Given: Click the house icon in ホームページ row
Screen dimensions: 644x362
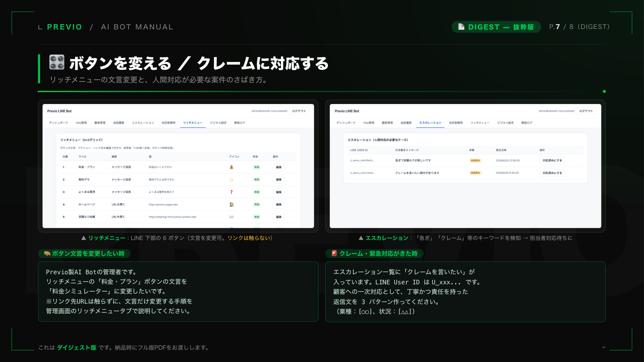Looking at the screenshot, I should (x=231, y=204).
